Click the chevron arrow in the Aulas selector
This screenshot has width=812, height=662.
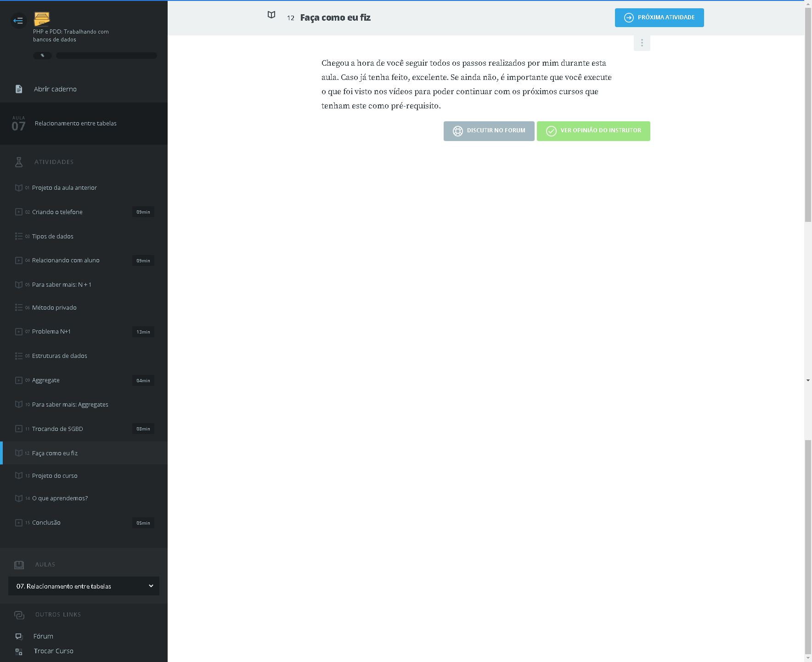(x=151, y=586)
